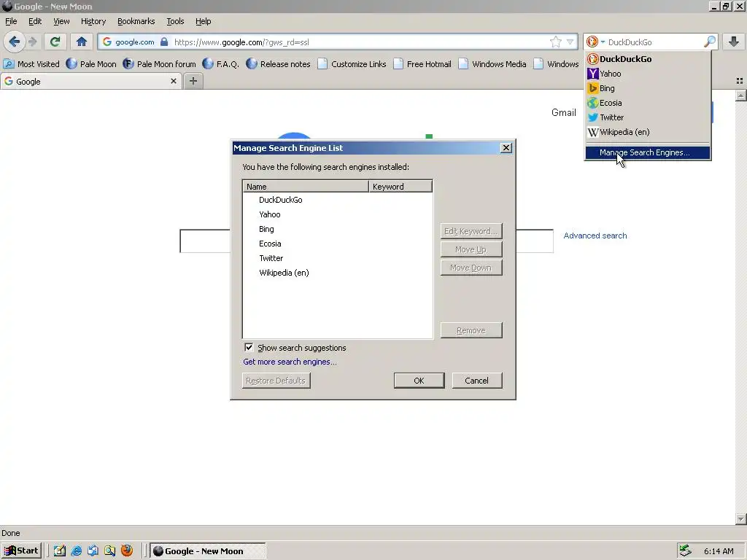The image size is (747, 560).
Task: Expand the search engine selector arrow
Action: tap(603, 42)
